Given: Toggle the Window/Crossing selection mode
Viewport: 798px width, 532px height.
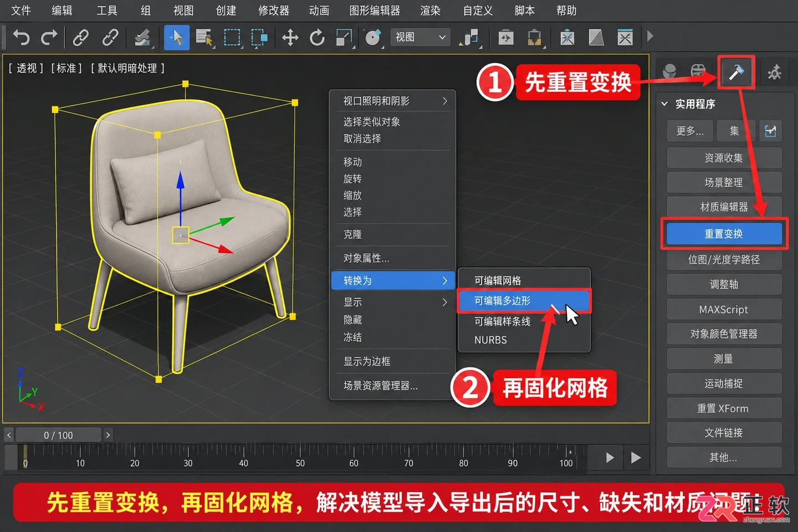Looking at the screenshot, I should point(259,38).
